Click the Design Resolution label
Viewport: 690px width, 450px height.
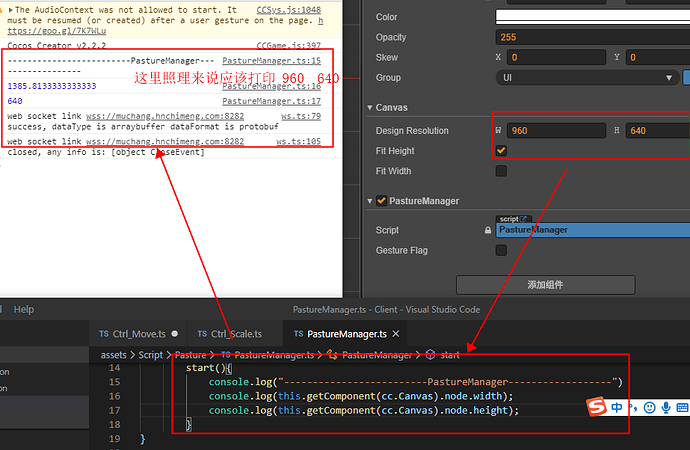click(x=412, y=131)
